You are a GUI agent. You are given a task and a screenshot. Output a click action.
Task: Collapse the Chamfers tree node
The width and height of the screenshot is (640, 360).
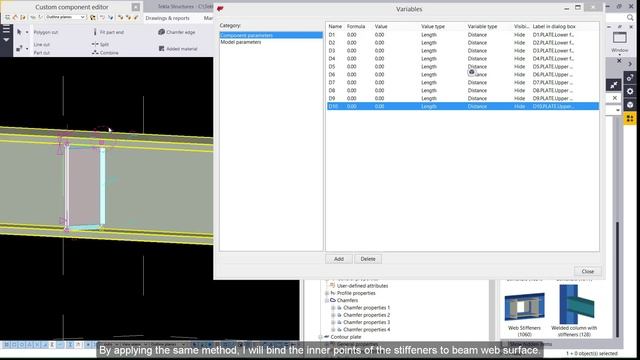327,300
